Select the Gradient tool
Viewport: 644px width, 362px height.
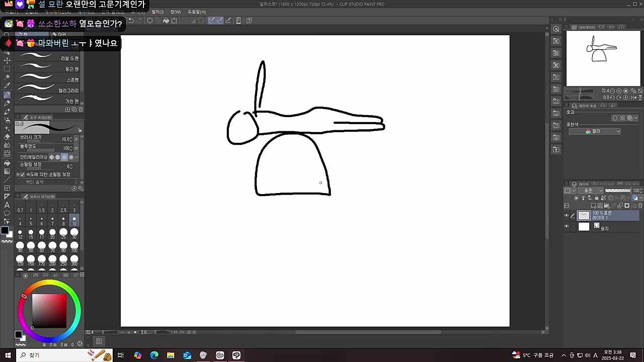coord(7,171)
